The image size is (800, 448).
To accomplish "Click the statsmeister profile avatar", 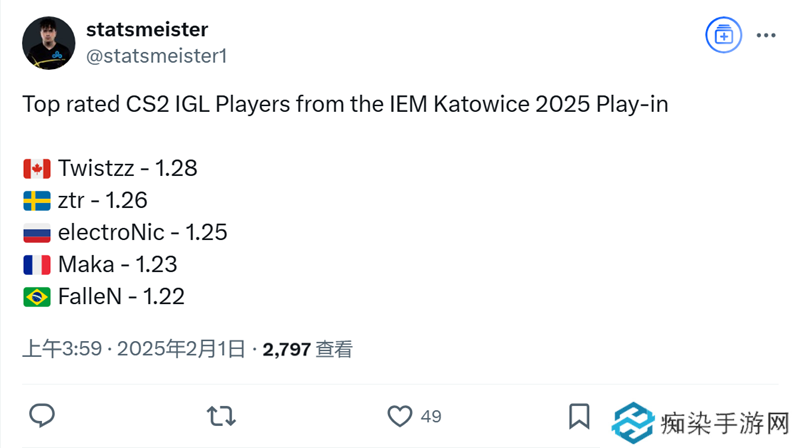I will click(x=47, y=43).
